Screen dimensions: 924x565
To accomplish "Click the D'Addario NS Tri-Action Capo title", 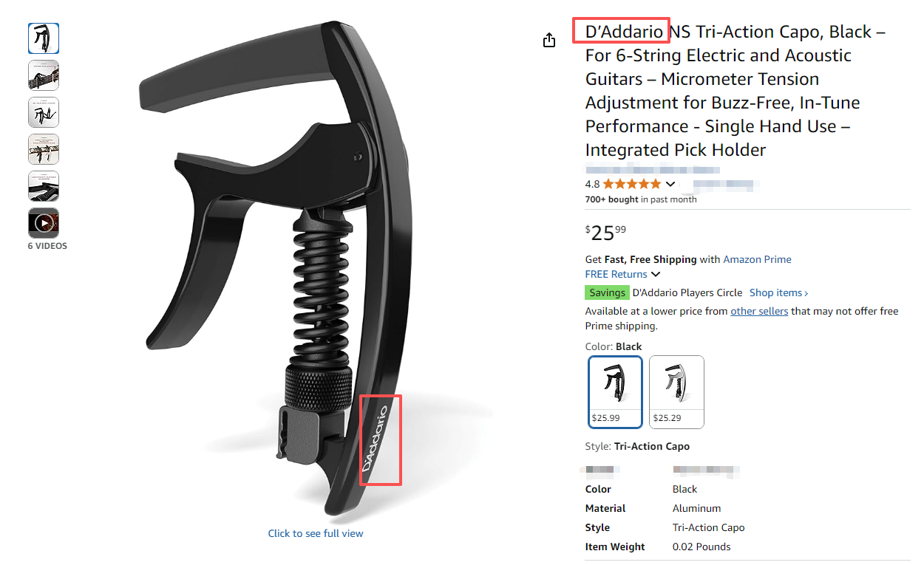I will 736,91.
